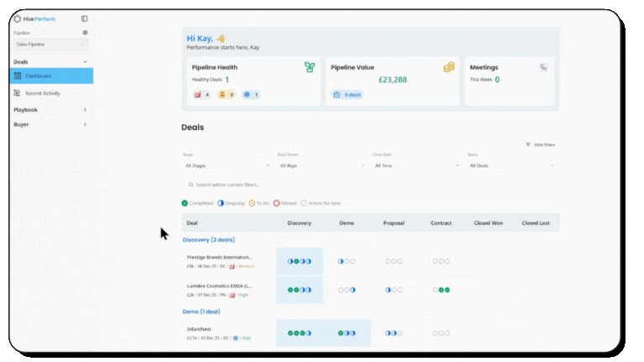Open pipeline settings gear icon
The height and width of the screenshot is (362, 644).
point(85,33)
